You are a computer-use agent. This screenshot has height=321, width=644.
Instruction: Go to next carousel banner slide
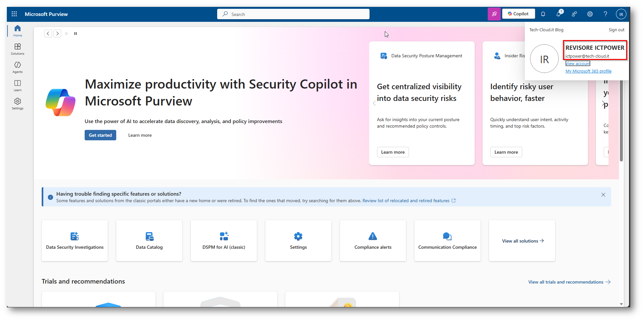pos(57,34)
